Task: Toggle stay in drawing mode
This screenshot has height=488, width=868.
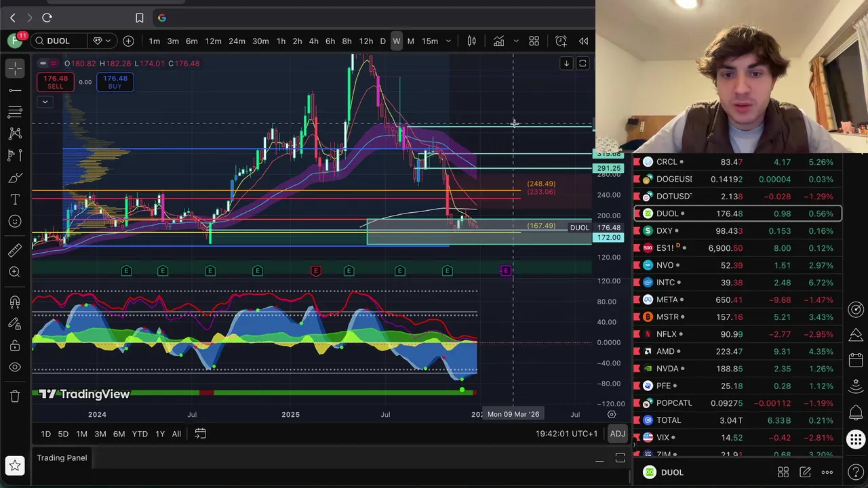Action: (x=15, y=323)
